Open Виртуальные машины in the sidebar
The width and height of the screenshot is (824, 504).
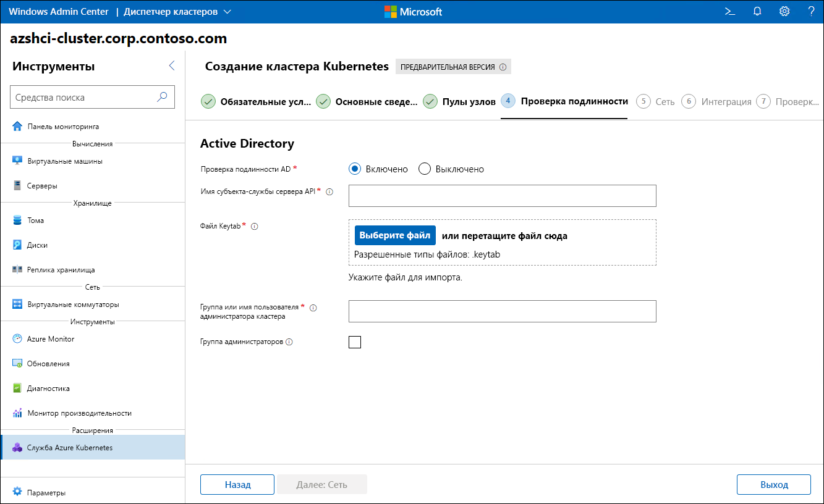[x=93, y=161]
